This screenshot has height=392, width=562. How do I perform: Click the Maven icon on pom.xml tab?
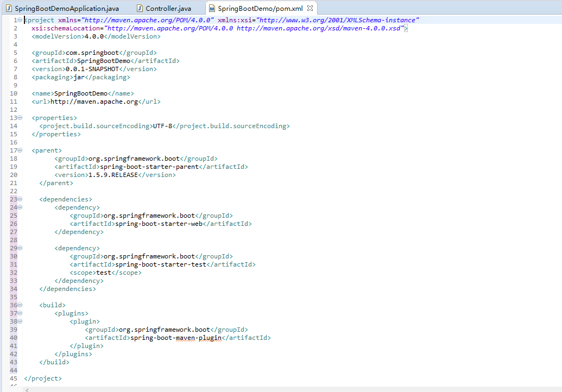(x=212, y=8)
